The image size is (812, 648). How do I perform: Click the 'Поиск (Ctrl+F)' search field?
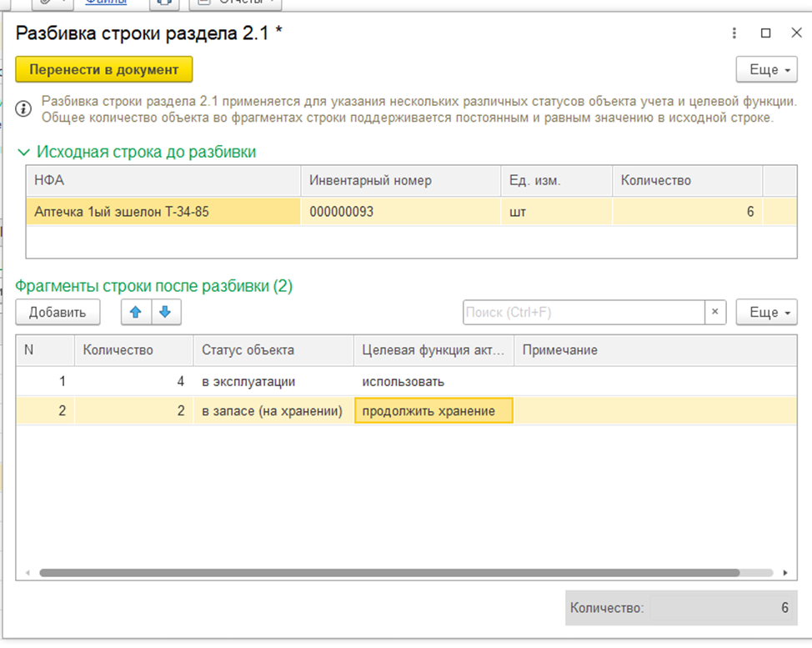584,313
